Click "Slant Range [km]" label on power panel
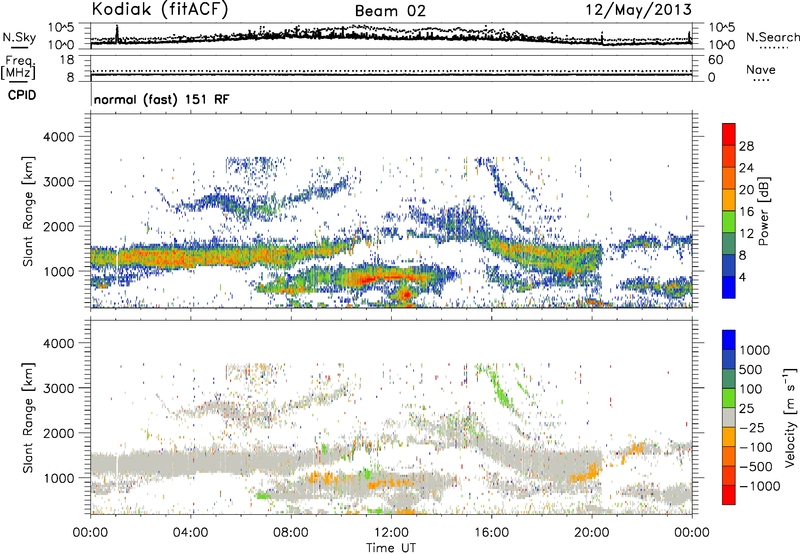Image resolution: width=800 pixels, height=554 pixels. click(28, 211)
